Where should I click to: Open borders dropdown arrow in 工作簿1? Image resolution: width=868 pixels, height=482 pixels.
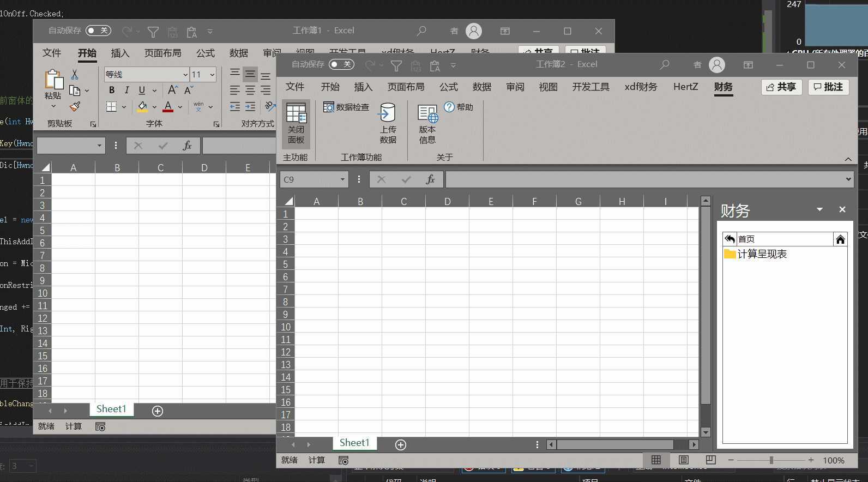[x=124, y=107]
